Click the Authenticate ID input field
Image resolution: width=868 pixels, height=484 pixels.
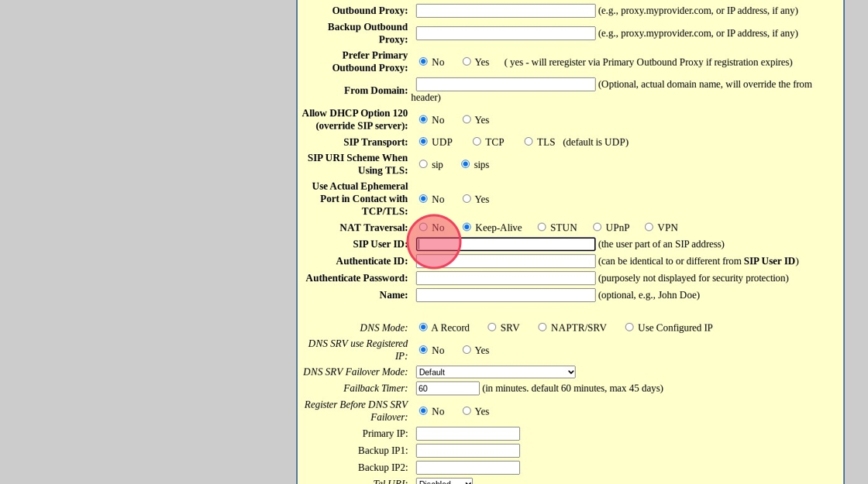point(505,261)
